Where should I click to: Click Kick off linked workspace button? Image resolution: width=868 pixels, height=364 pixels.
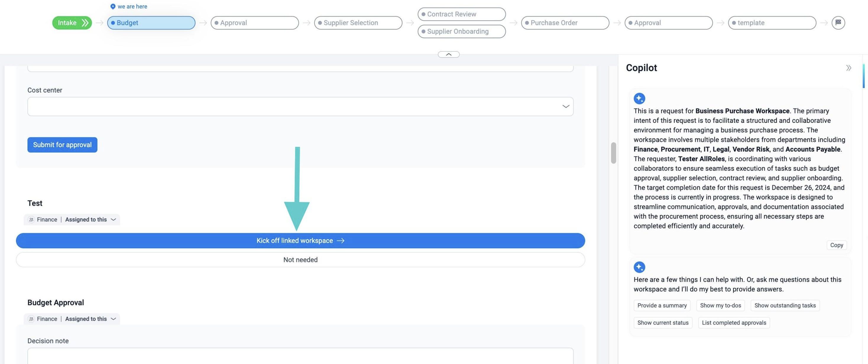300,241
